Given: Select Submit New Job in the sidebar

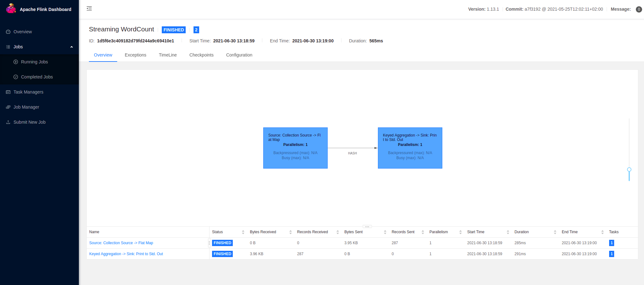Looking at the screenshot, I should pyautogui.click(x=30, y=122).
